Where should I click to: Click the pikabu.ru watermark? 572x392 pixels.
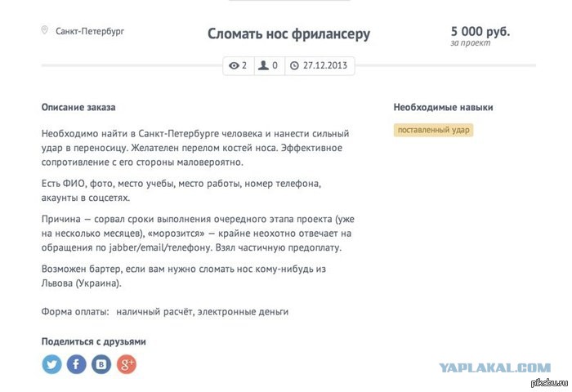tap(550, 382)
